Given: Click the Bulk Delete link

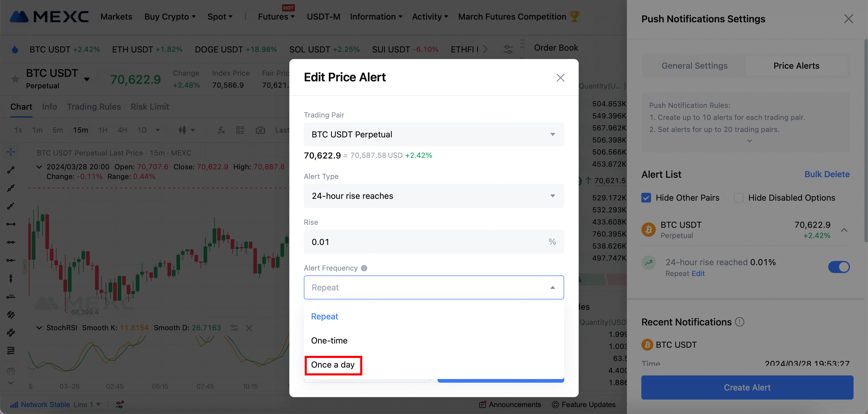Looking at the screenshot, I should [x=826, y=174].
